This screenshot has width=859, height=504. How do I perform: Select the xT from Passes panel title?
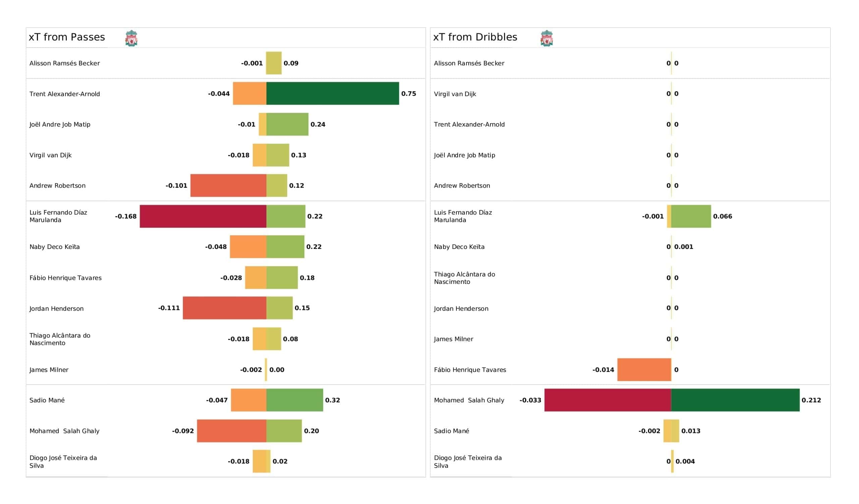[x=67, y=37]
